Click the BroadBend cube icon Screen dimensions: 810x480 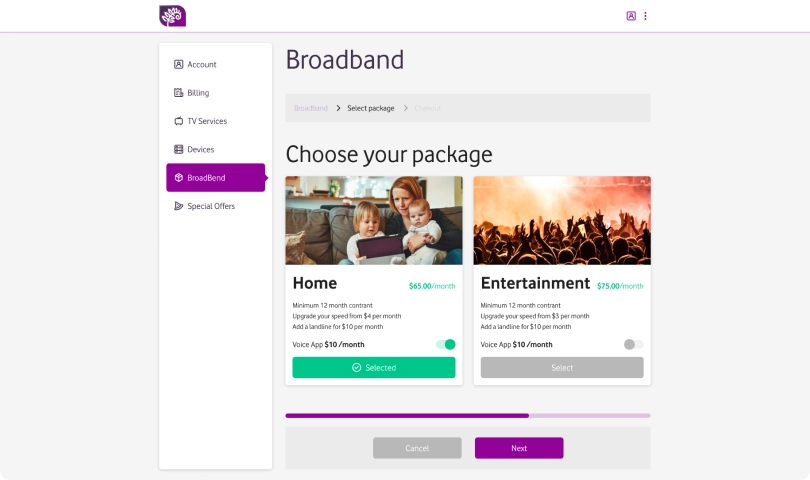(x=179, y=178)
